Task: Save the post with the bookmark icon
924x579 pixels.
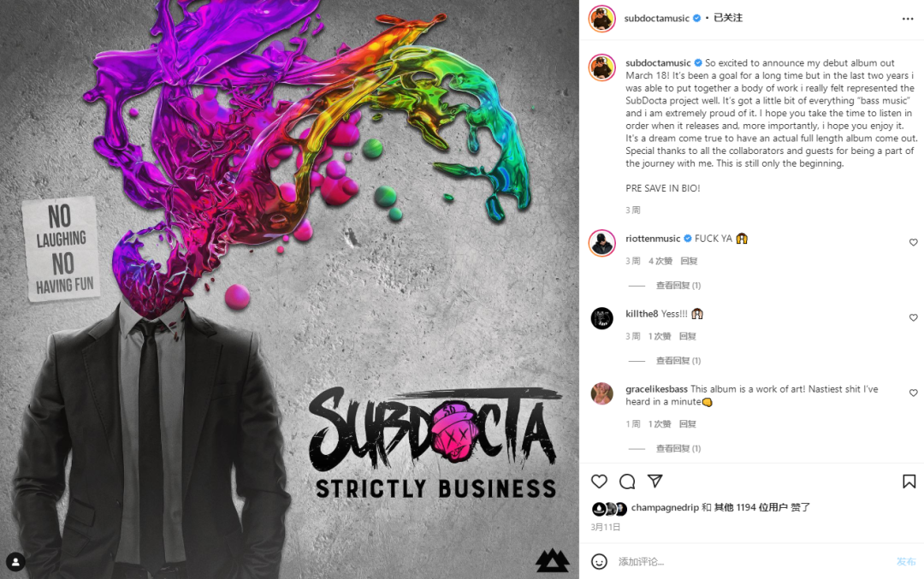Action: tap(909, 482)
